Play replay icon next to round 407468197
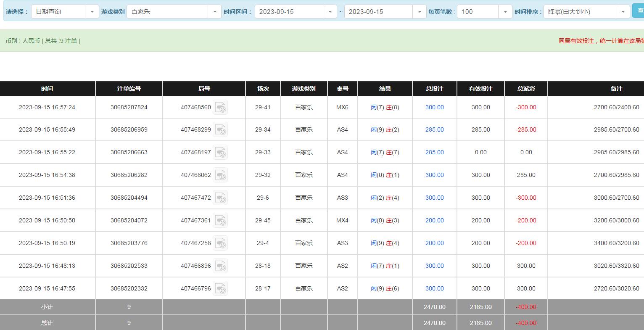 220,153
